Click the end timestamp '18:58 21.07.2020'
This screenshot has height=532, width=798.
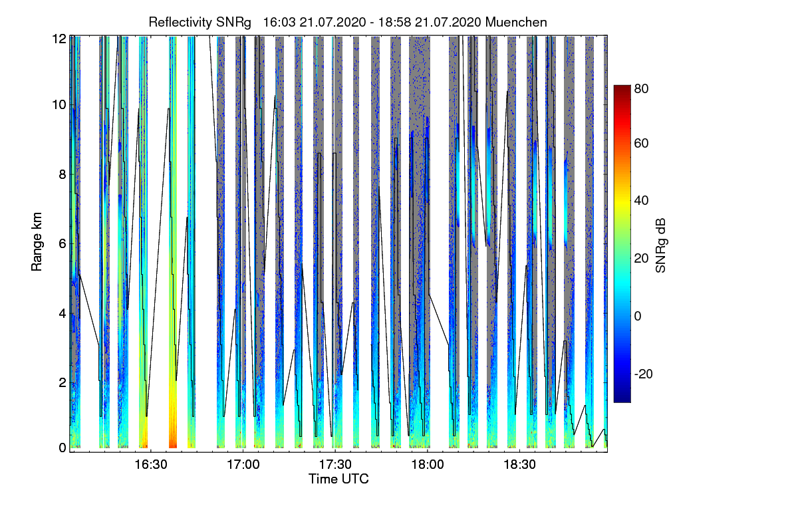(x=430, y=23)
